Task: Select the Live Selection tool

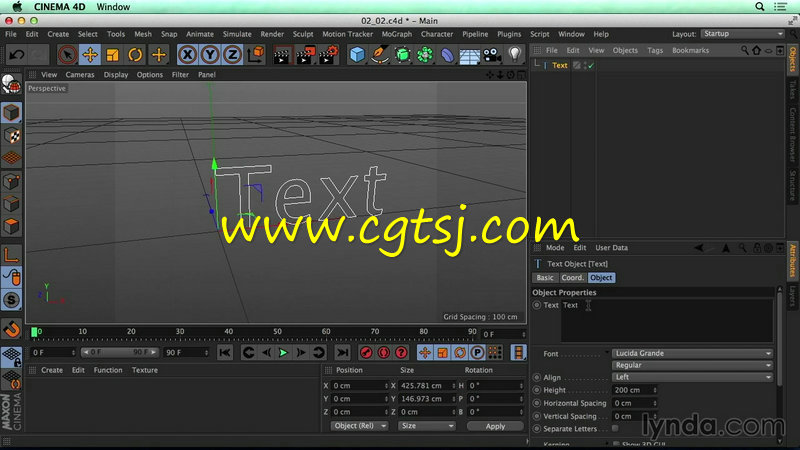Action: (67, 55)
